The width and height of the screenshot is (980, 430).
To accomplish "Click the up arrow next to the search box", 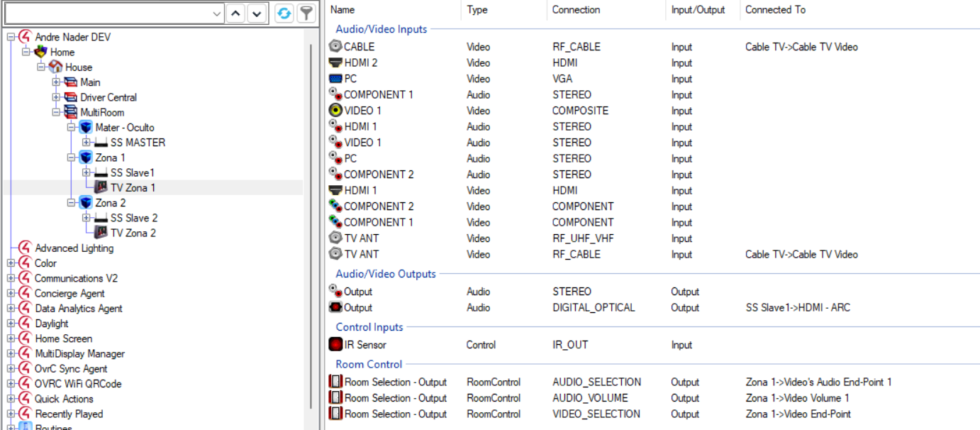I will [x=236, y=13].
